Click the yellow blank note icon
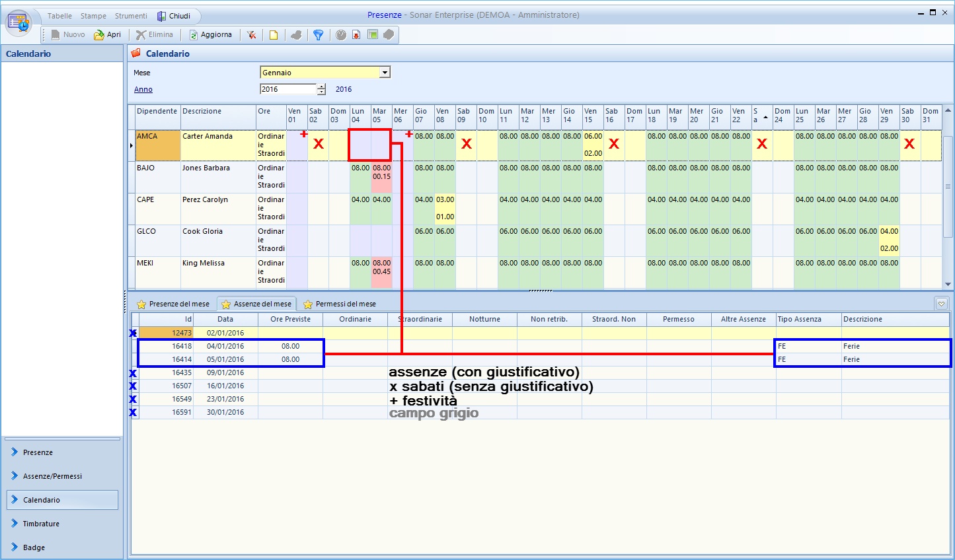 pyautogui.click(x=273, y=35)
